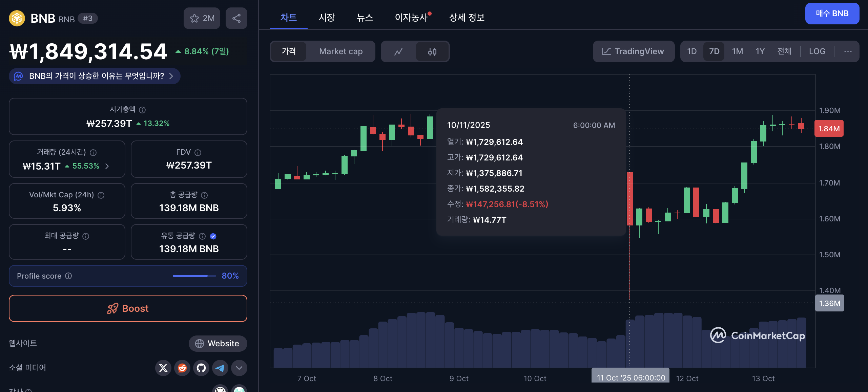Image resolution: width=868 pixels, height=392 pixels.
Task: Click the 1.36M crosshair price label on axis
Action: pyautogui.click(x=830, y=303)
